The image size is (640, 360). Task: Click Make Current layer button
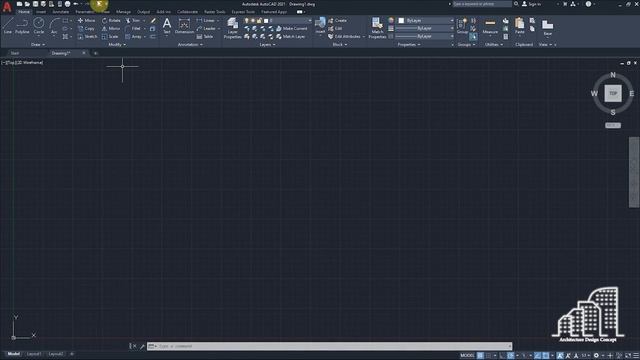[292, 29]
